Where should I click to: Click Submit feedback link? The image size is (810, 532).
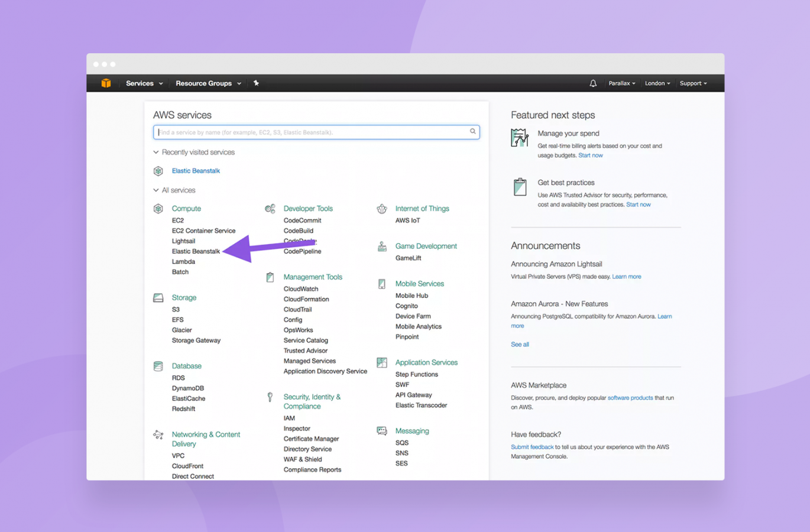point(532,447)
